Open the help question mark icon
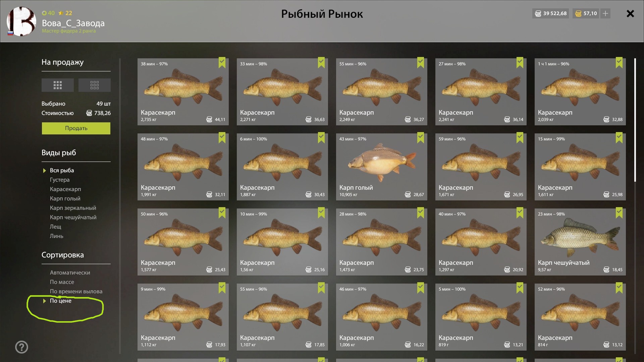644x362 pixels. 22,347
